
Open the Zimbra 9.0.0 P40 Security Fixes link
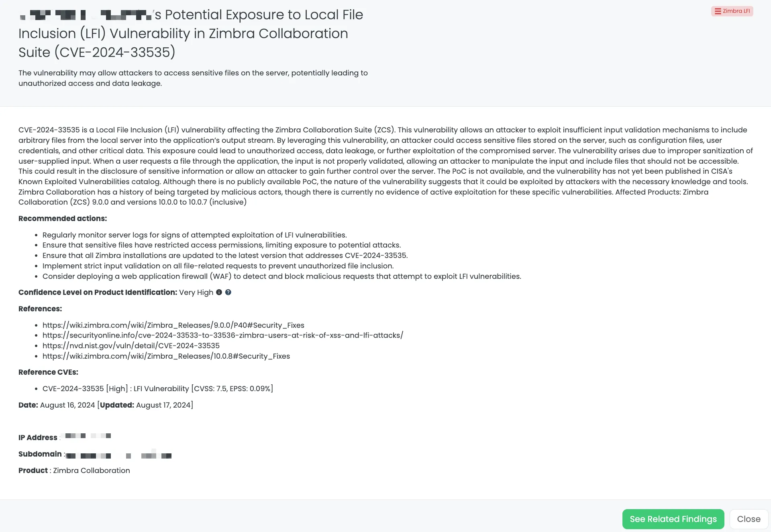pos(173,325)
